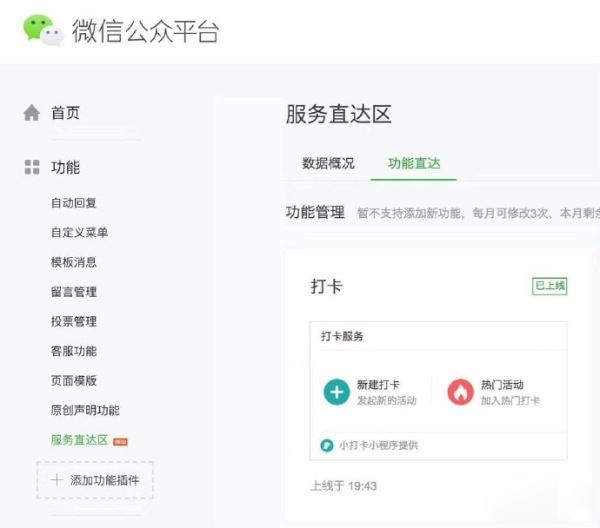Click the red flame 热门活动 icon
600x528 pixels.
(x=460, y=391)
